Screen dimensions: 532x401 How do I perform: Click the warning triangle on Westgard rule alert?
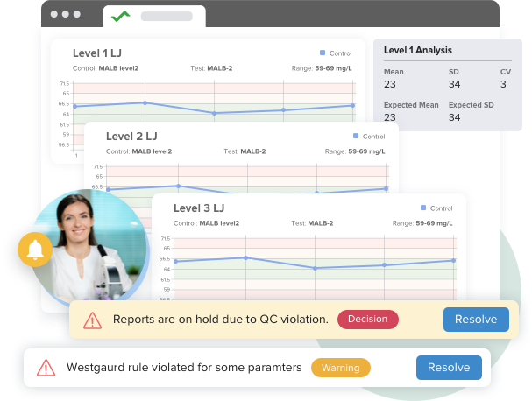point(46,368)
